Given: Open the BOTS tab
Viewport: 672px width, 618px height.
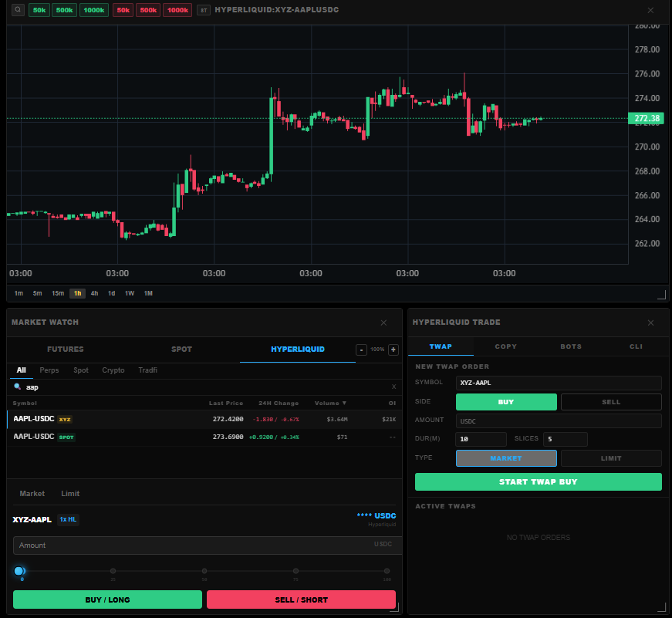Looking at the screenshot, I should 571,346.
